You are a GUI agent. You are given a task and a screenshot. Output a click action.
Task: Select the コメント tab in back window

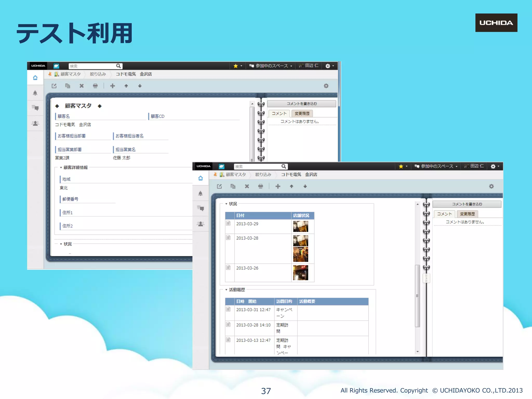(279, 114)
